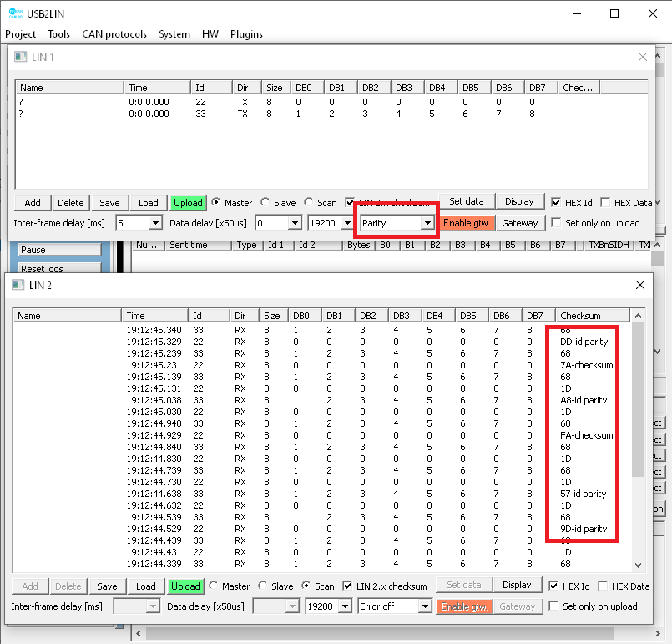Open the Error off dropdown in LIN 2

point(425,606)
